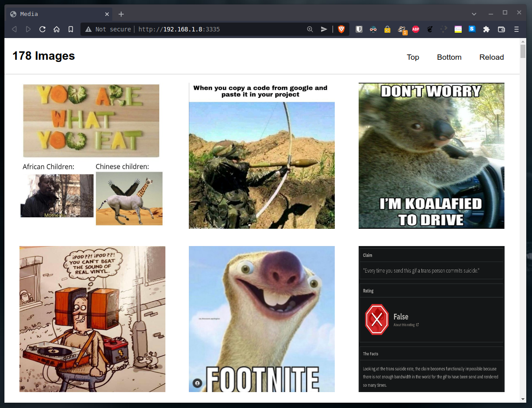Open the koala 'Koalafied to drive' image

click(432, 156)
